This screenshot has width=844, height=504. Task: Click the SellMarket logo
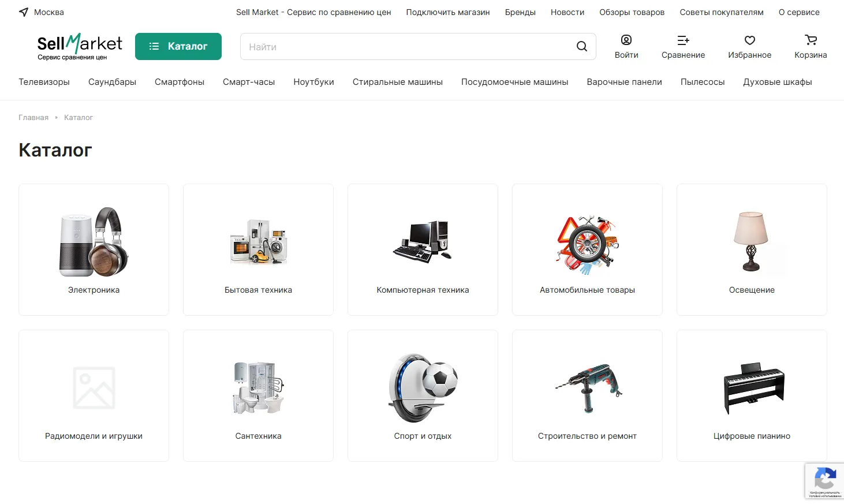coord(80,46)
